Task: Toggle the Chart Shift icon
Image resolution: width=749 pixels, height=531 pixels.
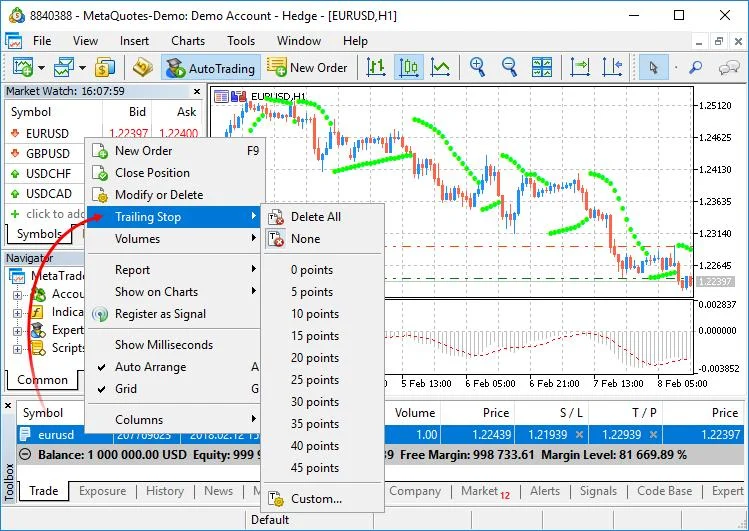Action: point(612,67)
